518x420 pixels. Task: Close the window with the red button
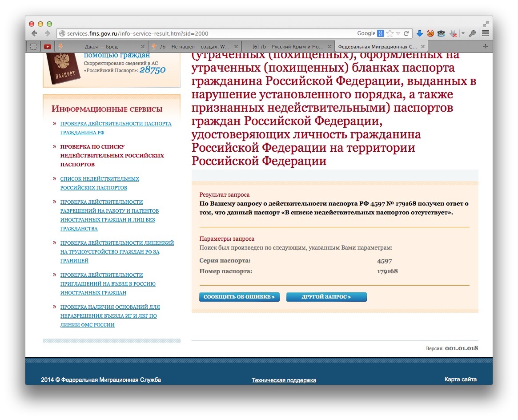(32, 24)
